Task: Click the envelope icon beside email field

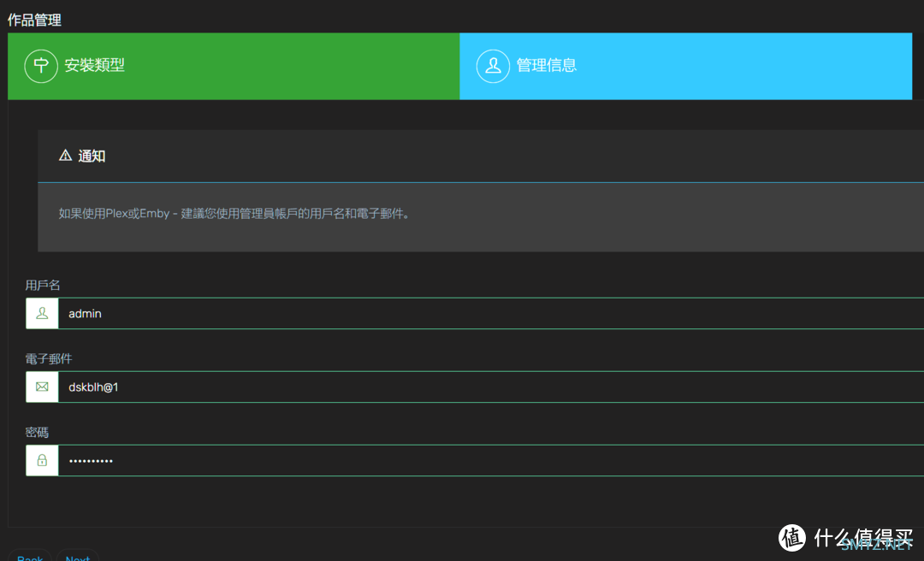Action: [42, 387]
